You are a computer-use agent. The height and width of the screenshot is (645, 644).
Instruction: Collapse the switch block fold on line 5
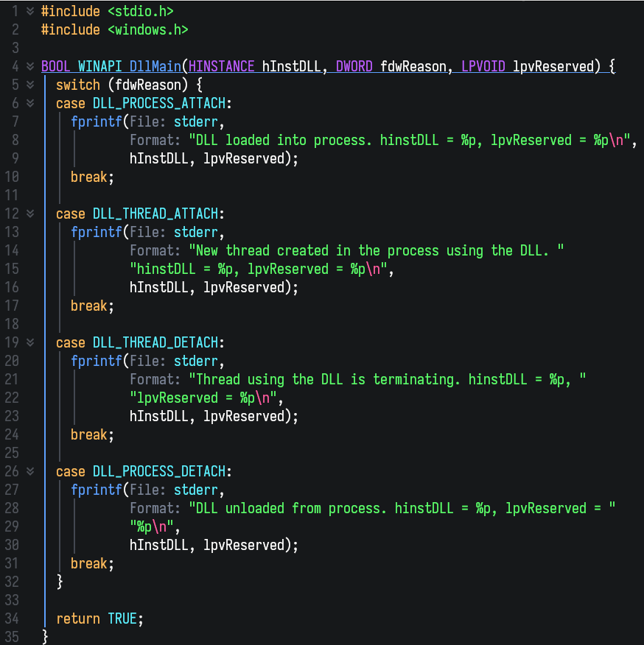point(30,85)
